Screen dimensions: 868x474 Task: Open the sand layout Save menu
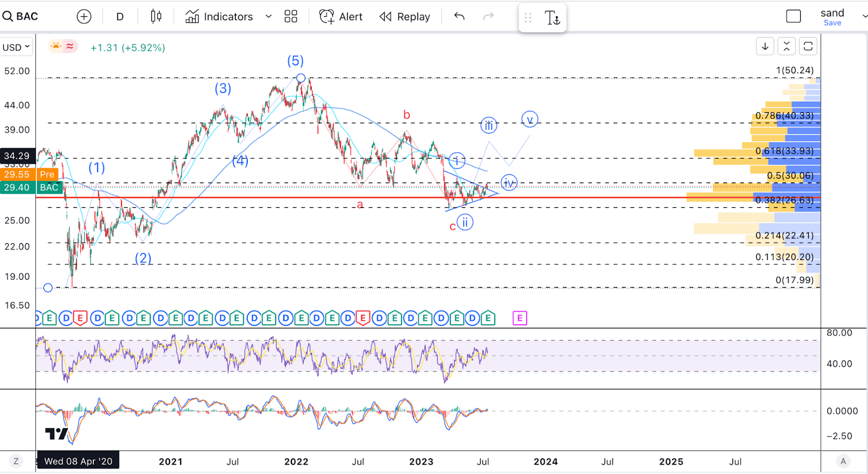[832, 16]
